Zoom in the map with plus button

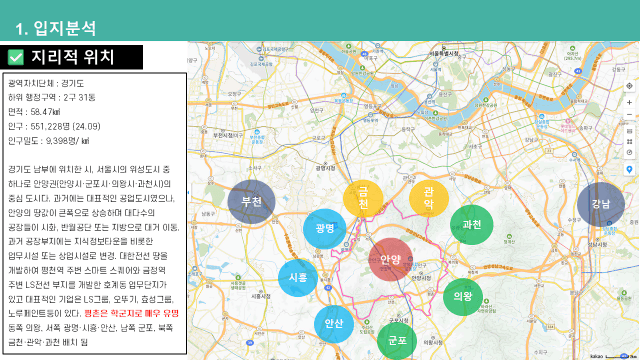click(x=629, y=102)
